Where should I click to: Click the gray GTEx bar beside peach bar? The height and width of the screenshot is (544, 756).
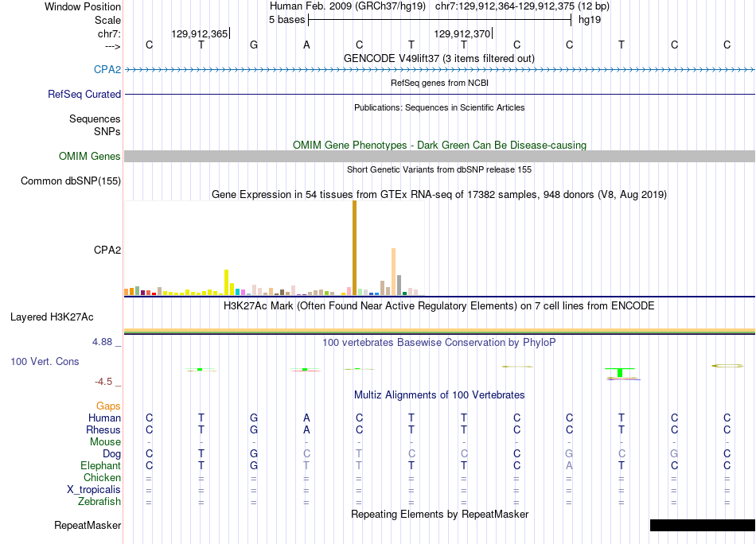click(x=399, y=286)
